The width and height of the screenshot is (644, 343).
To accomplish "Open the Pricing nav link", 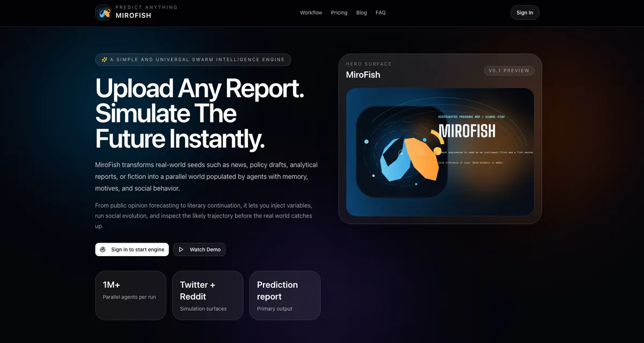I will coord(339,12).
